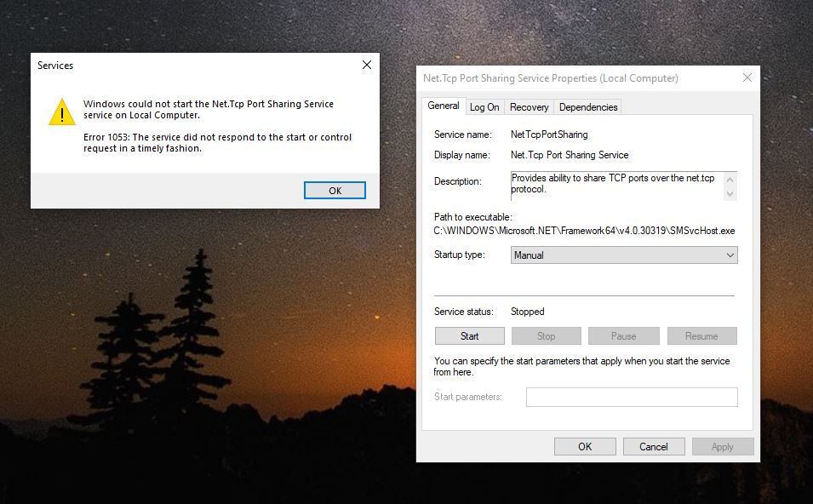
Task: Open the Dependencies tab
Action: coord(588,107)
